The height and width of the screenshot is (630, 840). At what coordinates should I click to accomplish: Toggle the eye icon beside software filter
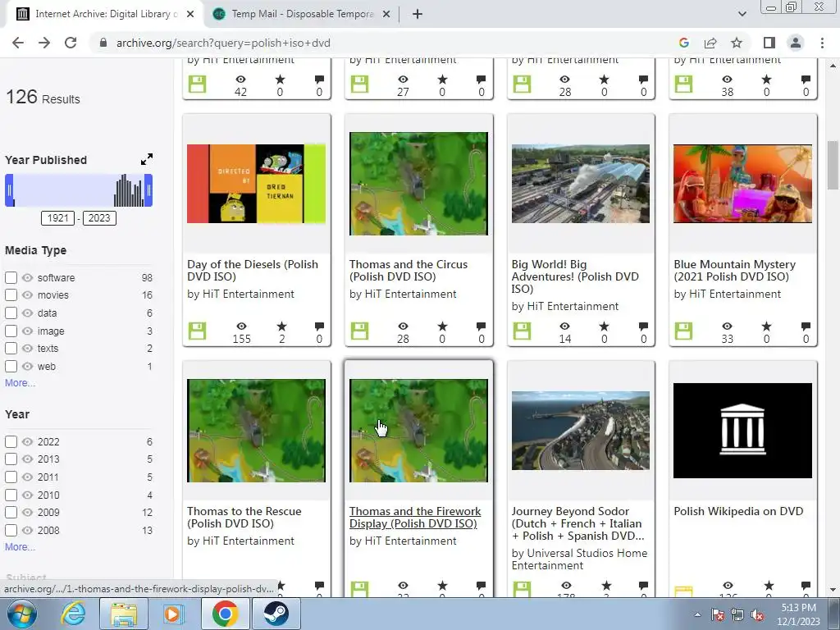[27, 277]
